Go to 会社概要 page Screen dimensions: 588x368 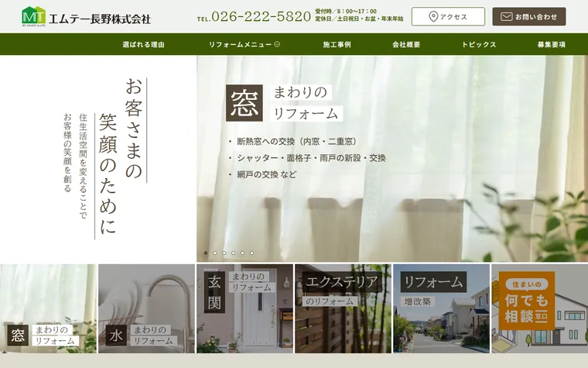pos(406,44)
